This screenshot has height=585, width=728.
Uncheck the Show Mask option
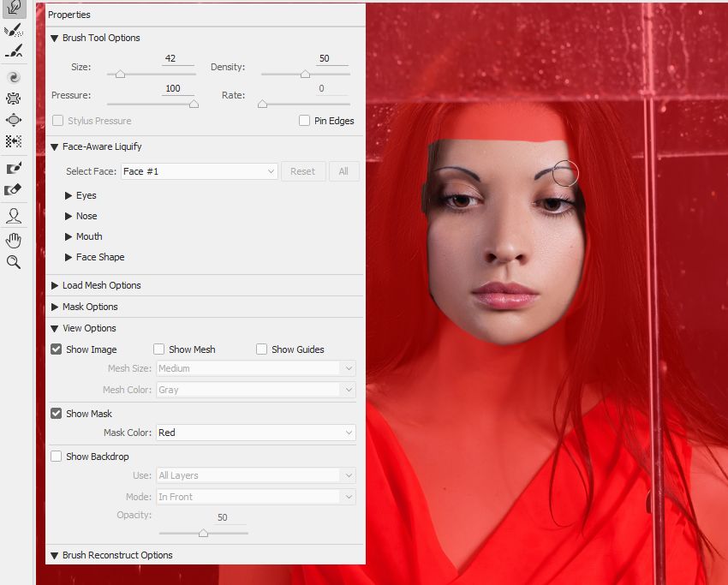click(x=57, y=413)
